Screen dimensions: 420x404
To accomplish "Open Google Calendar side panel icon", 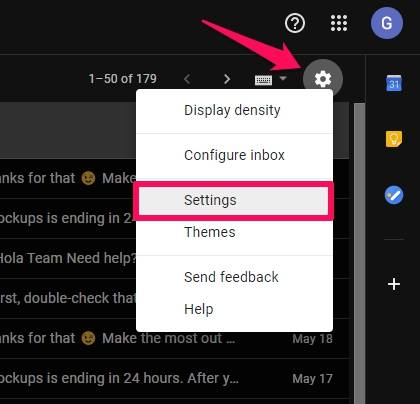I will [x=394, y=83].
